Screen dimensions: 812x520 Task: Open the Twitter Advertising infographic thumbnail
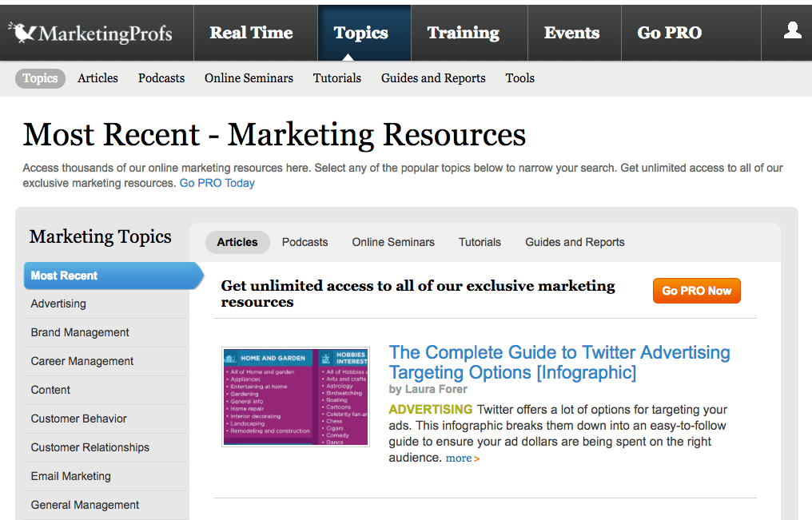(296, 397)
